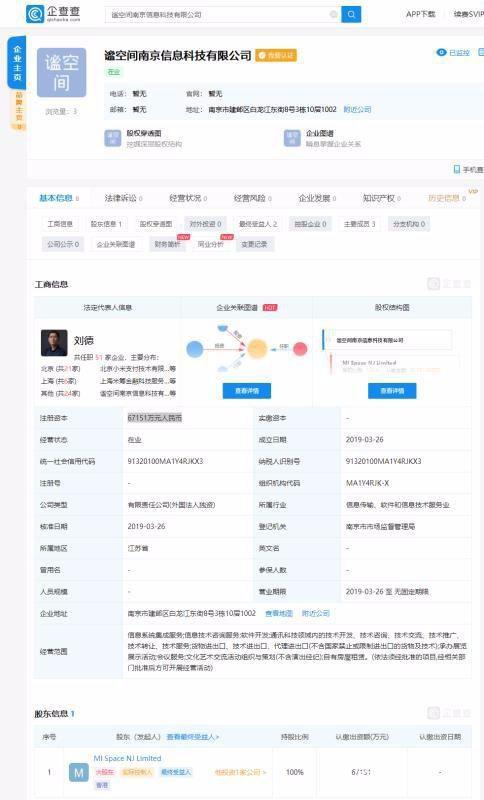Switch to the 经营状况 tab
484x800 pixels.
pos(188,198)
